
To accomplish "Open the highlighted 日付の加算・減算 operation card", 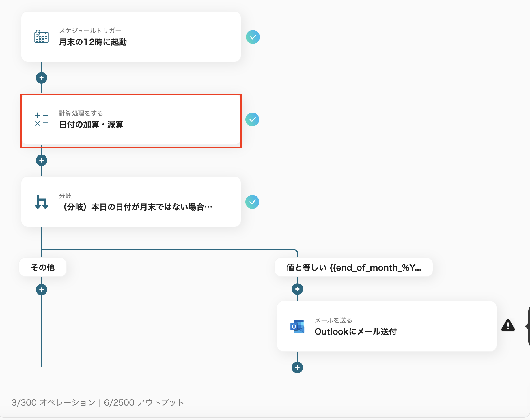I will click(x=130, y=119).
